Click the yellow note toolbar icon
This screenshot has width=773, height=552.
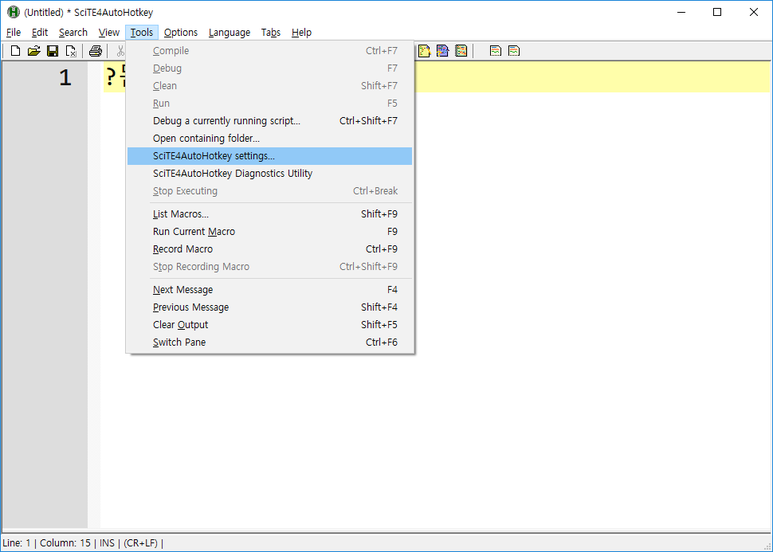[x=424, y=51]
